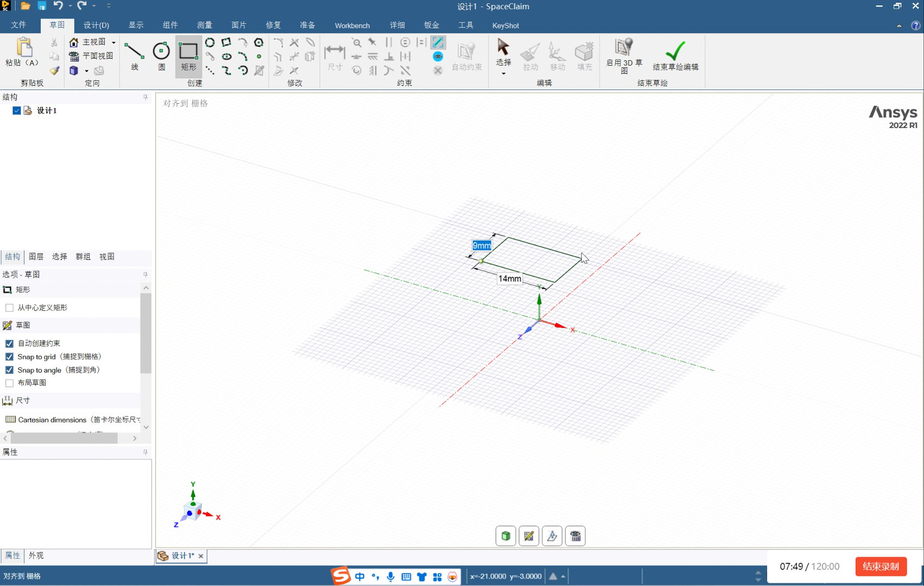Select the Line (线) sketch tool
The height and width of the screenshot is (586, 924).
[x=134, y=56]
